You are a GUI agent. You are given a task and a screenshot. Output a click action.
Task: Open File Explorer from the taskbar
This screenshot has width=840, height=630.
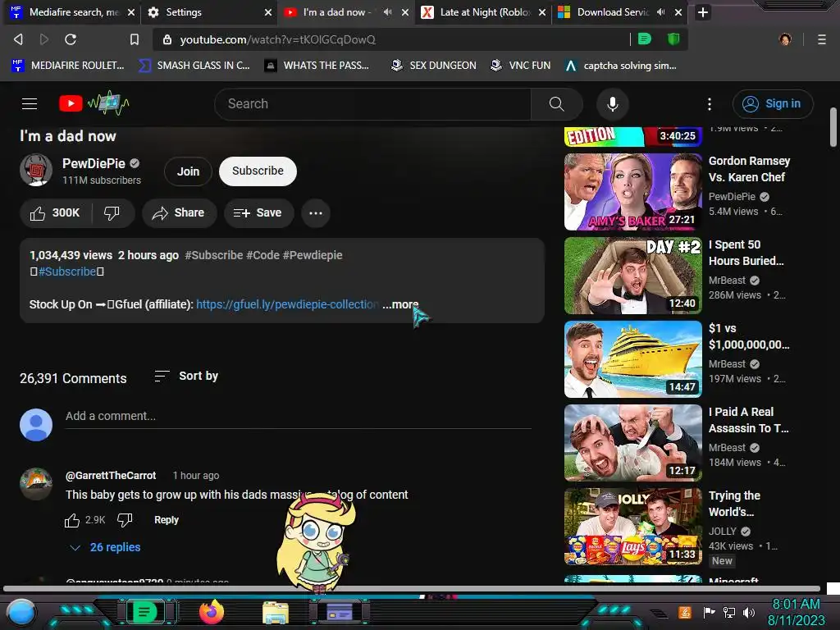pyautogui.click(x=276, y=612)
